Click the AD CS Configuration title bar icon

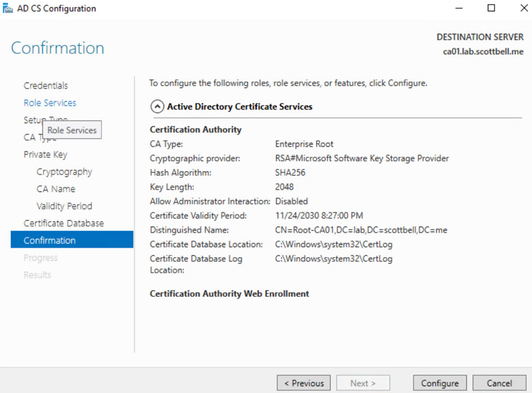tap(8, 8)
